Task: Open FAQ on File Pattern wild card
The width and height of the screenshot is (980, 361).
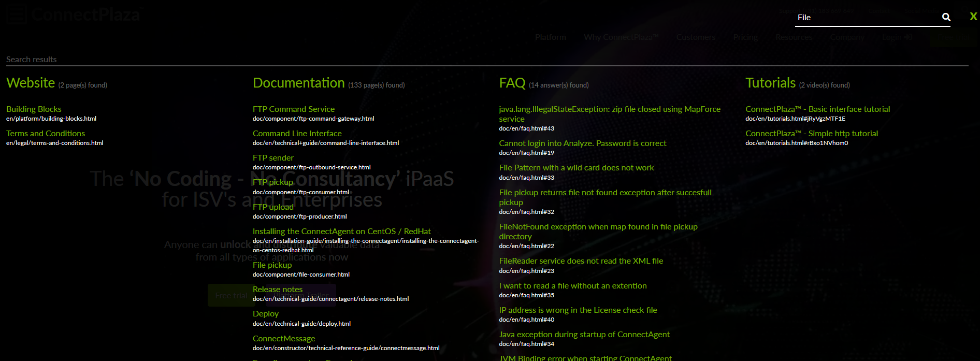Action: 576,168
